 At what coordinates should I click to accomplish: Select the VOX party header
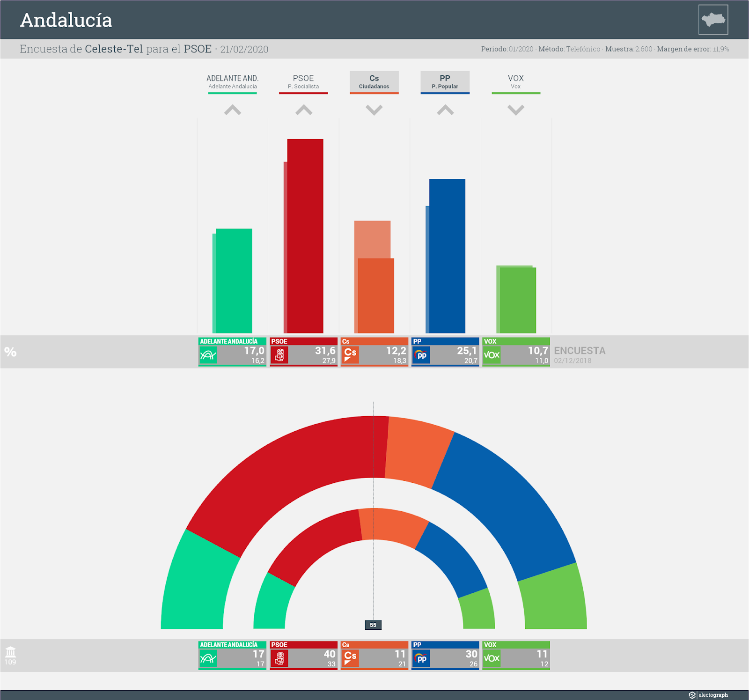click(516, 82)
